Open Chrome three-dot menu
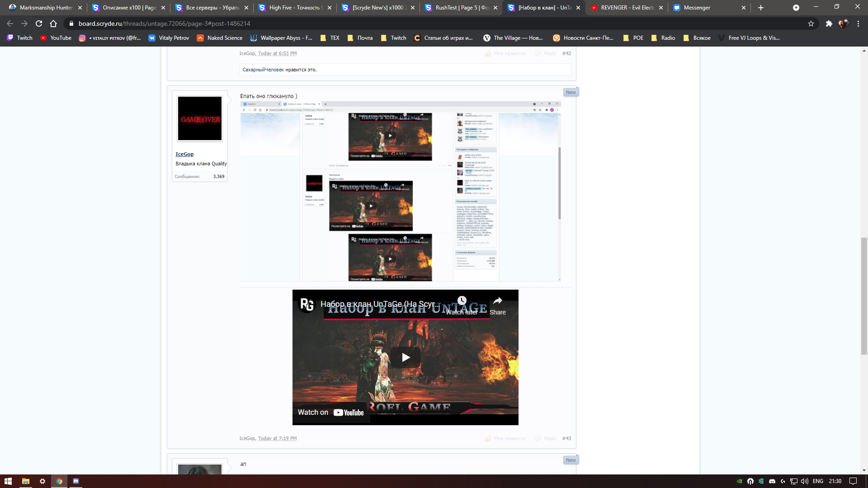 coord(858,23)
